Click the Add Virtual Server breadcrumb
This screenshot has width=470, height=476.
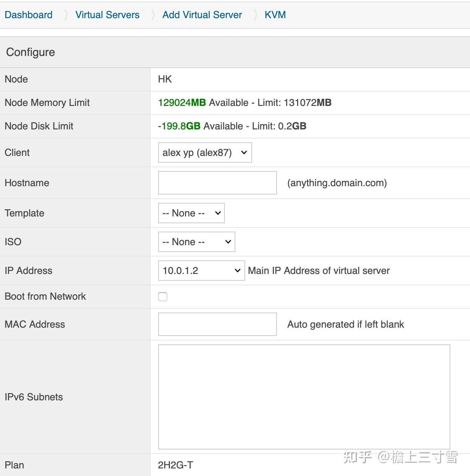coord(202,15)
